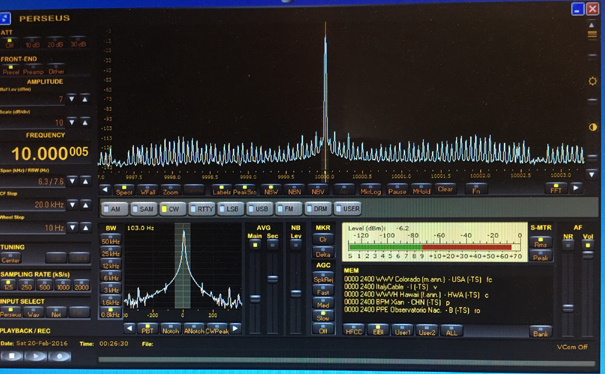Click the play button in the playback controls

(35, 356)
